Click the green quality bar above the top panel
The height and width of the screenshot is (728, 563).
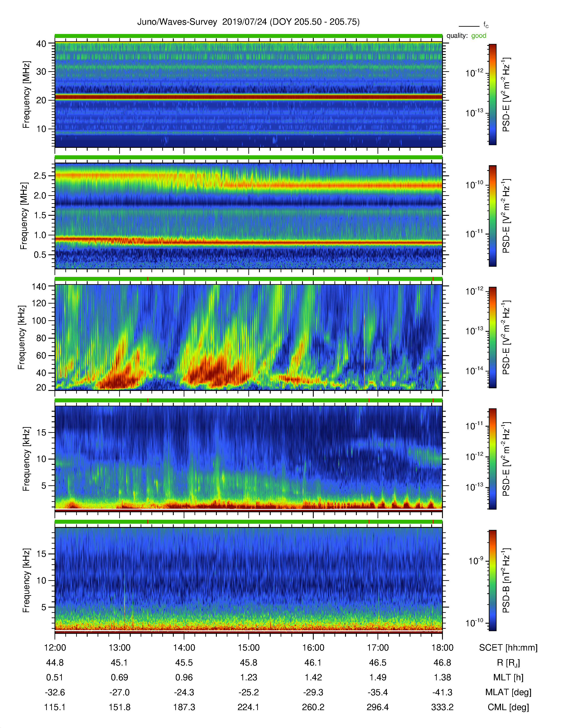click(248, 36)
